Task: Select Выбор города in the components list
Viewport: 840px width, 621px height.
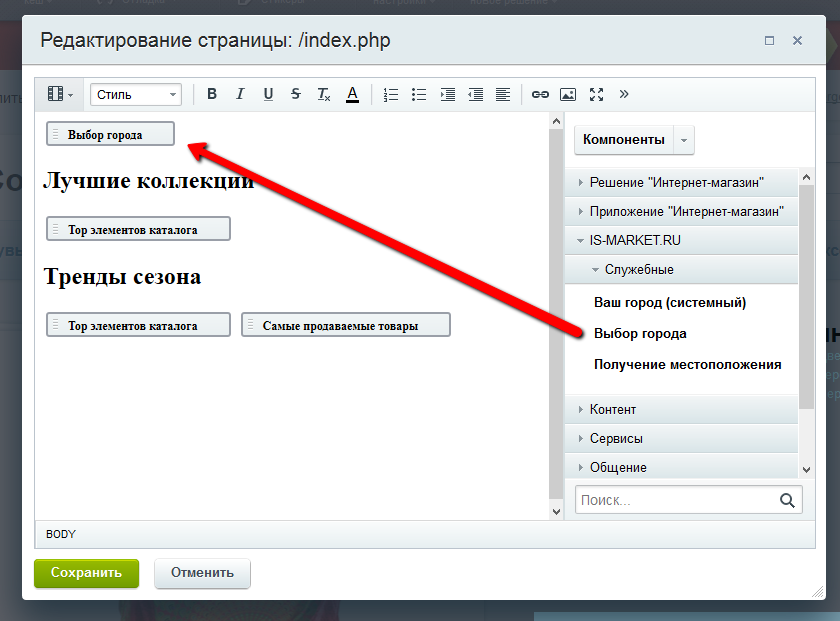Action: click(x=640, y=332)
